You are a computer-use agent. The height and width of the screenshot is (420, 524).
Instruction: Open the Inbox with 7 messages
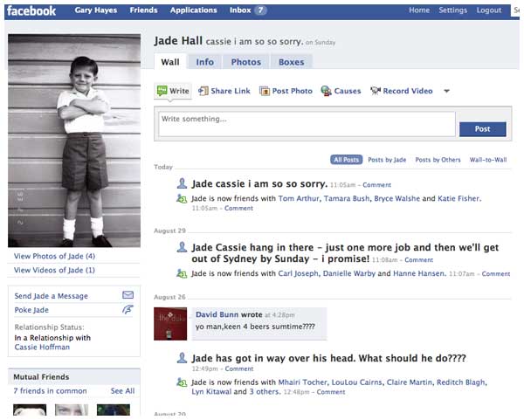248,10
